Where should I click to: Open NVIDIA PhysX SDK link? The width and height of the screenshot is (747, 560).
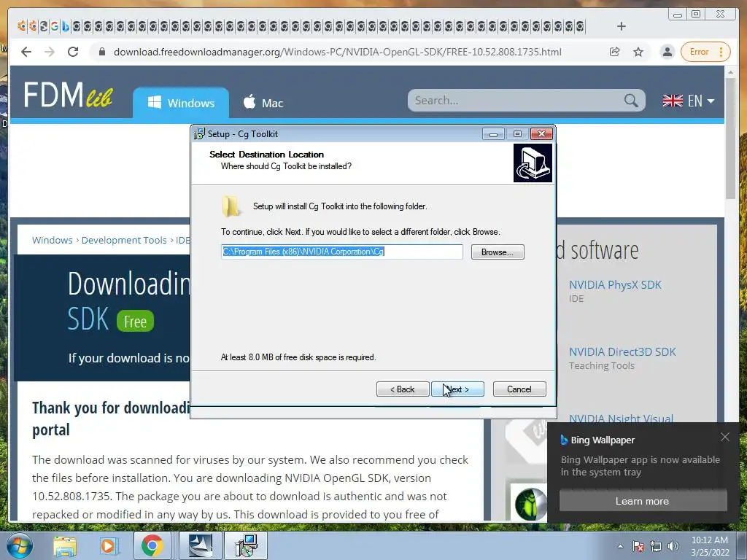pos(615,285)
